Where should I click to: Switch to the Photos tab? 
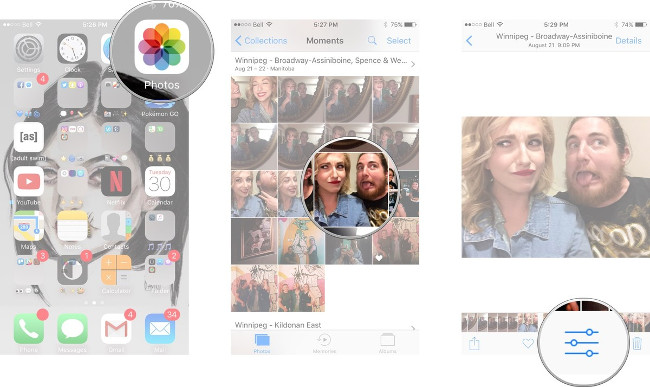pyautogui.click(x=262, y=343)
